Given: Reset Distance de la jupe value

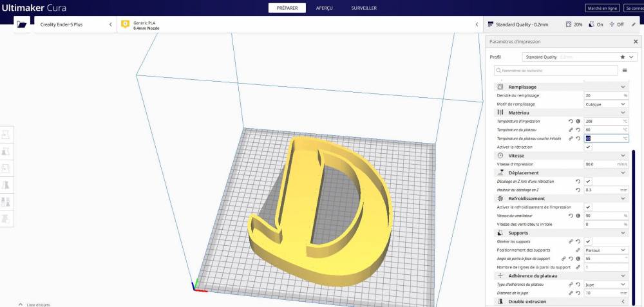Looking at the screenshot, I should (x=578, y=293).
